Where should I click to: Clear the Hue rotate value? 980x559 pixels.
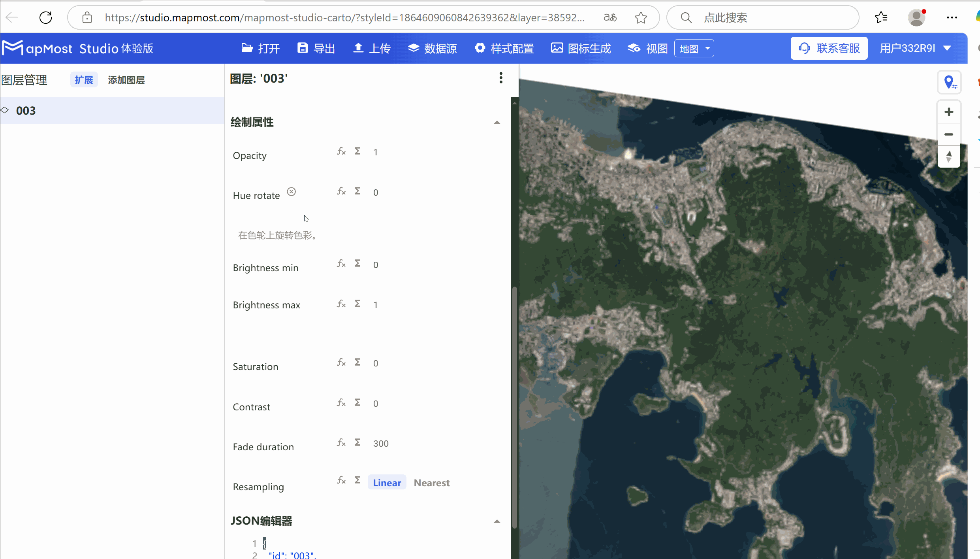(x=291, y=191)
